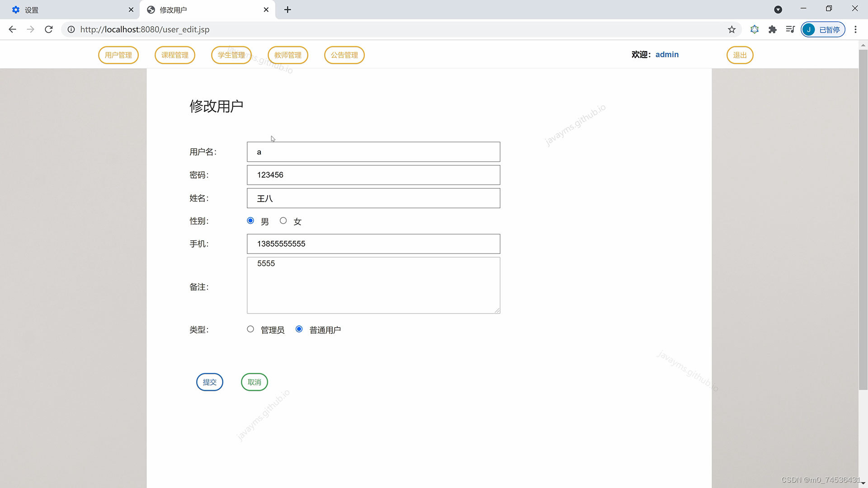Screen dimensions: 868x488
Task: Click the hexagon extension icon in toolbar
Action: tap(754, 29)
